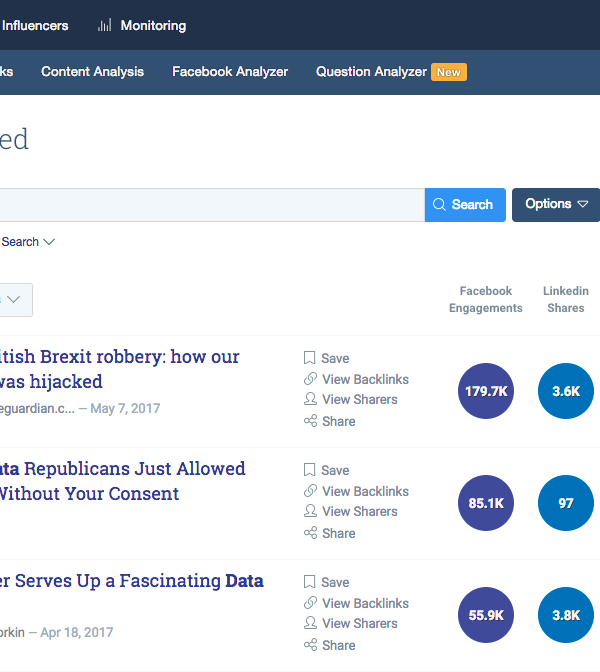600x672 pixels.
Task: Click the magnifier icon in Search button
Action: click(439, 204)
